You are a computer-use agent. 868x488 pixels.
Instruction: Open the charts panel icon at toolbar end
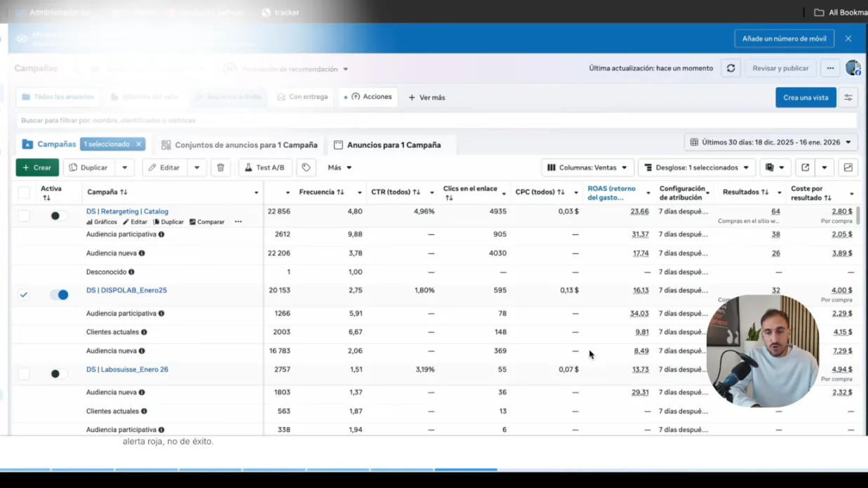click(848, 168)
